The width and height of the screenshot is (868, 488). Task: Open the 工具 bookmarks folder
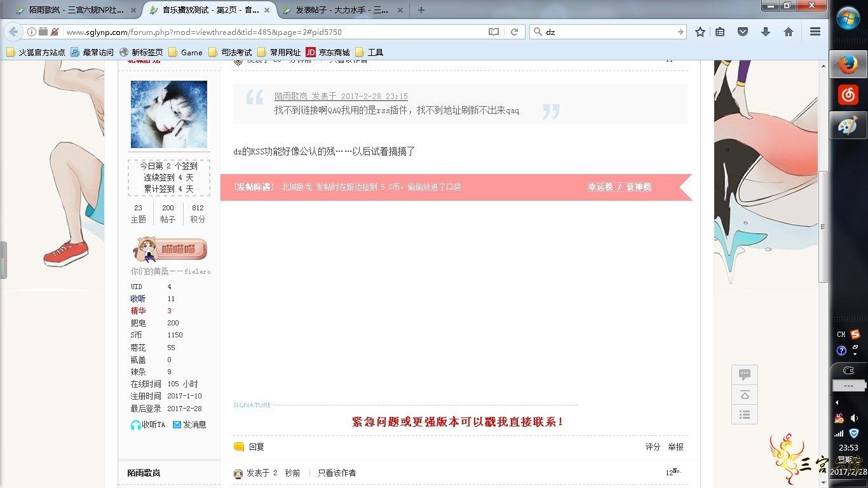point(369,52)
